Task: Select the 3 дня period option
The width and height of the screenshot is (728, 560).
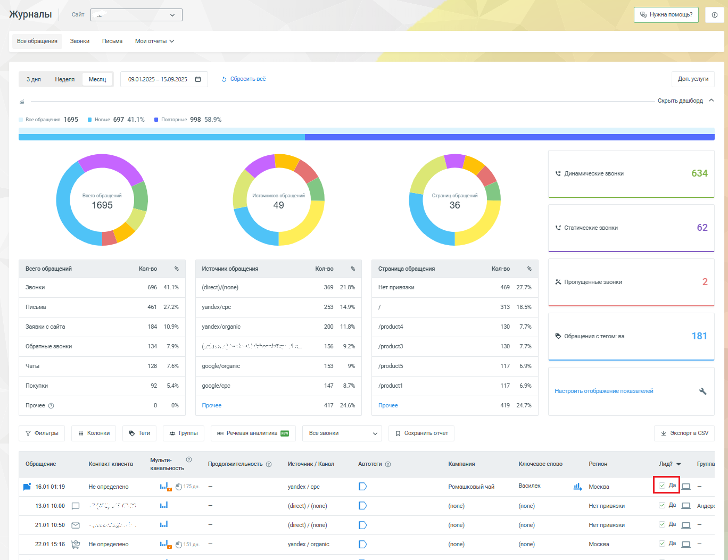Action: tap(34, 79)
